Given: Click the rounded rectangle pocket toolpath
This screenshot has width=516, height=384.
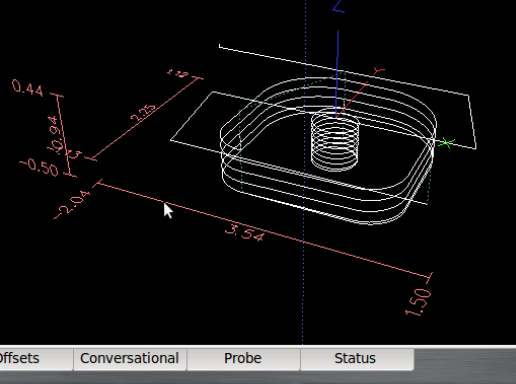Looking at the screenshot, I should pos(328,151).
